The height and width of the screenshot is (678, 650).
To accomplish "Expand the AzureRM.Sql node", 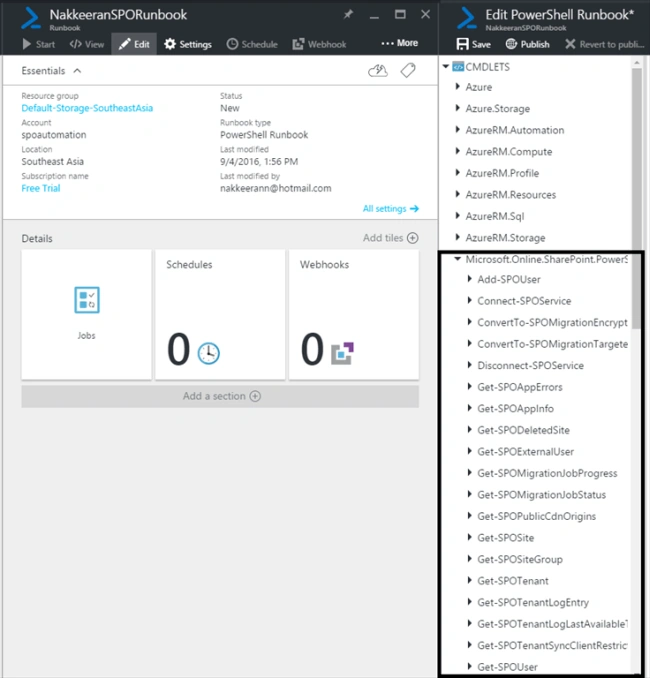I will pyautogui.click(x=458, y=216).
